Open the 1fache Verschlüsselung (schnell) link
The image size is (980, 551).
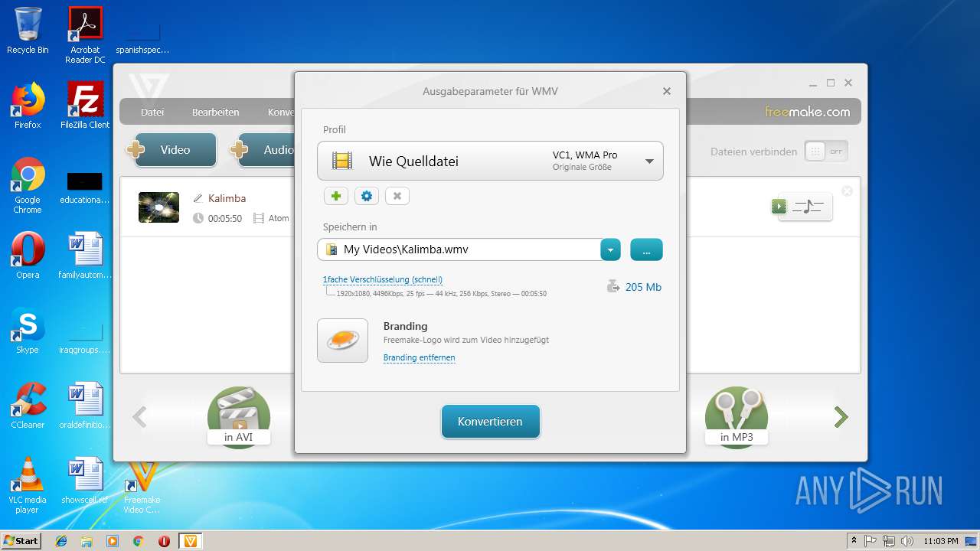point(383,280)
